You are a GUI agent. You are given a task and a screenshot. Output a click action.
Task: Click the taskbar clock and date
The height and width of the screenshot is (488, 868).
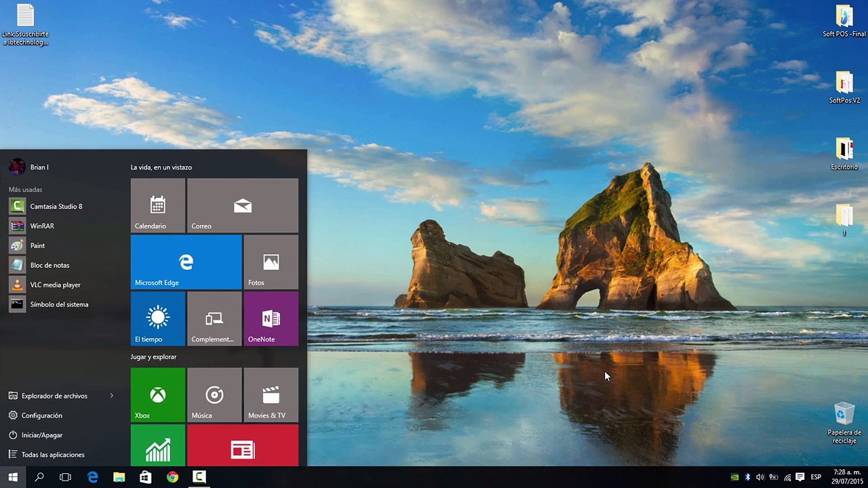[x=847, y=477]
